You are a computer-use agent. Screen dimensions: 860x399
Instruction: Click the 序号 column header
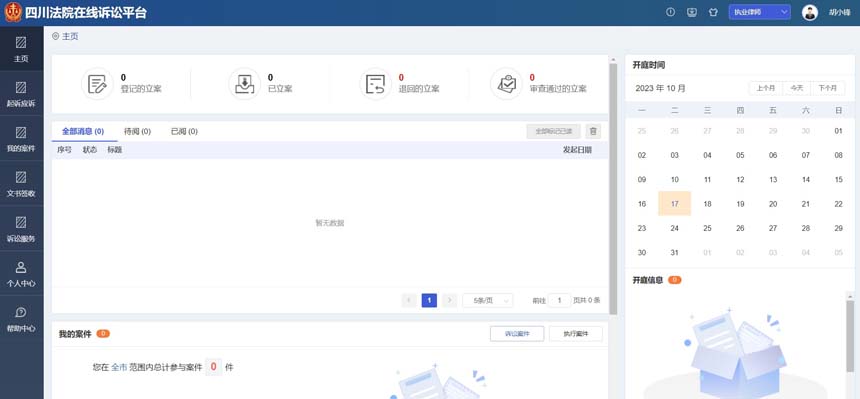(x=64, y=150)
